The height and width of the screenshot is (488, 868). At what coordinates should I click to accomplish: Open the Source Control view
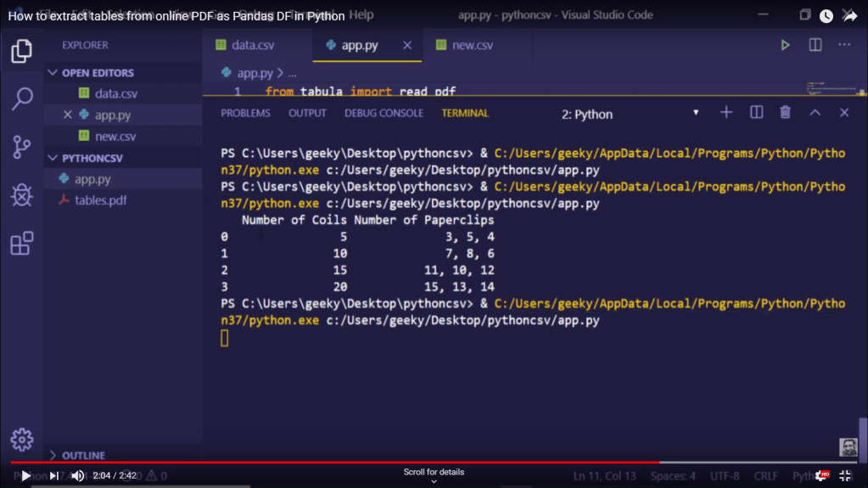pos(21,147)
